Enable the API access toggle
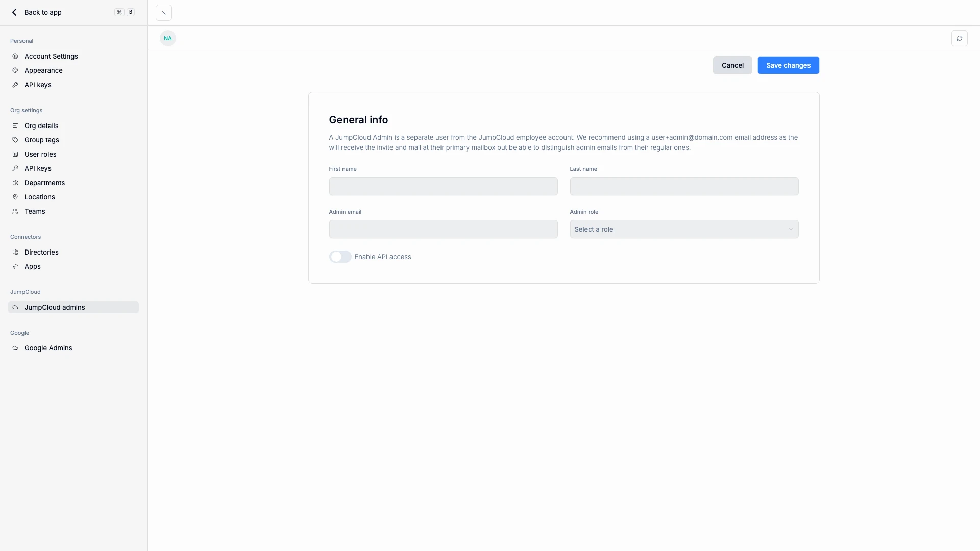 (340, 257)
